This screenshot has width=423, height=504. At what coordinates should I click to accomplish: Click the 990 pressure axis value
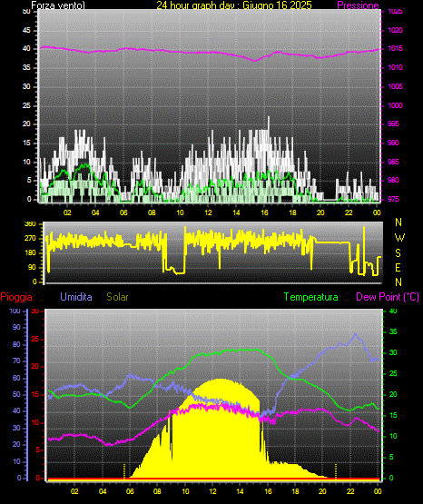393,143
